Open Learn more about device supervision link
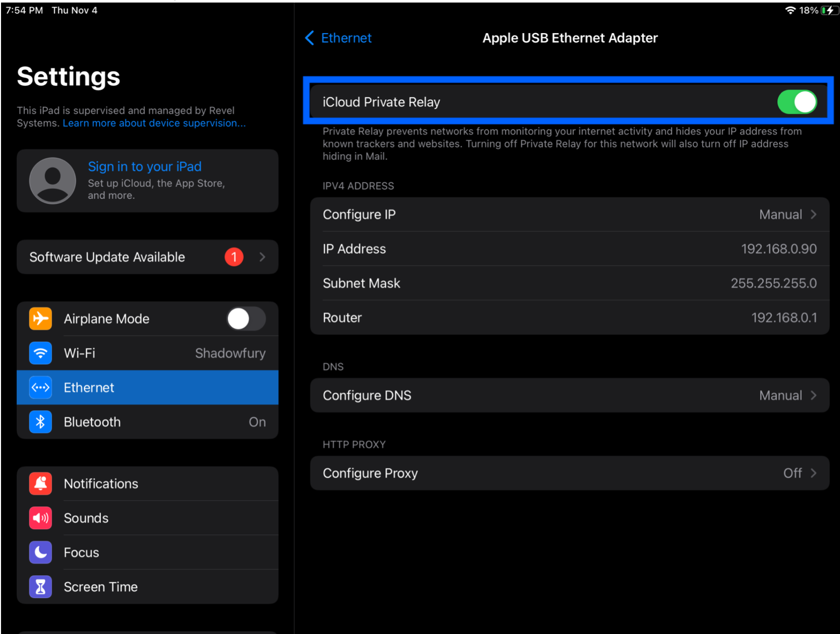The height and width of the screenshot is (634, 840). 154,123
